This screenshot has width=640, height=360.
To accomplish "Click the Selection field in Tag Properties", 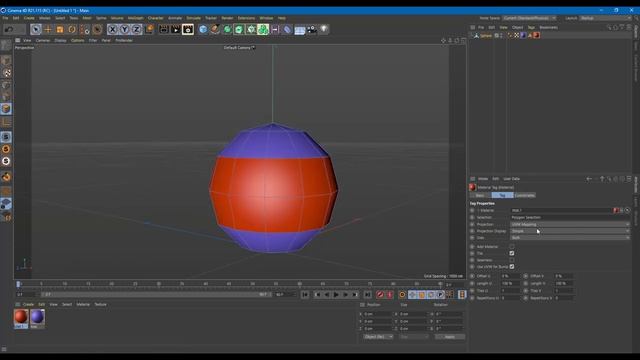I will 570,218.
